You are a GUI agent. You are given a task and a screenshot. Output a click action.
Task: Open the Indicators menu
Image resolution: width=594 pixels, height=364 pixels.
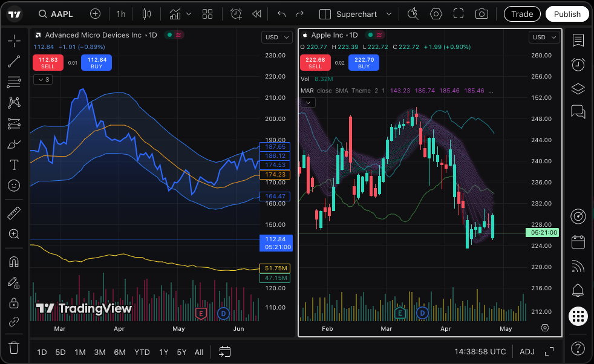pos(175,14)
